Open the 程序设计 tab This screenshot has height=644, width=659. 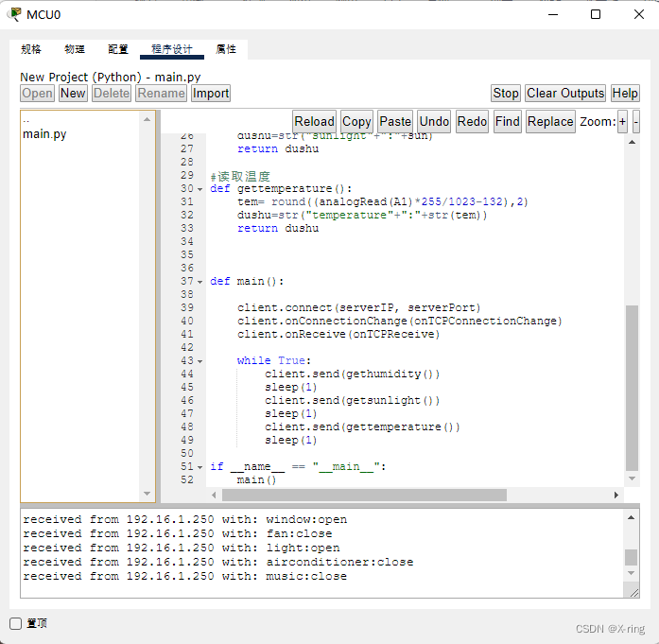click(172, 49)
